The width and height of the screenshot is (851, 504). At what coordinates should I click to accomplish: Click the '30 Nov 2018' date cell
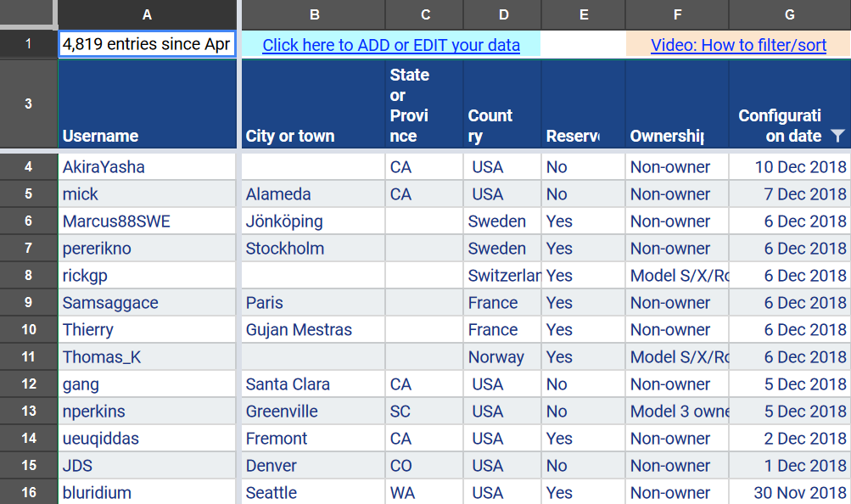point(790,493)
